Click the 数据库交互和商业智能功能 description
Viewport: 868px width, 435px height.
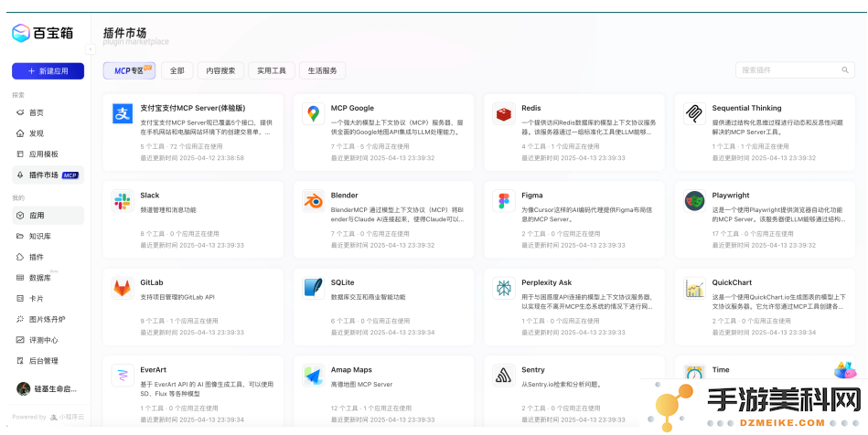coord(368,297)
